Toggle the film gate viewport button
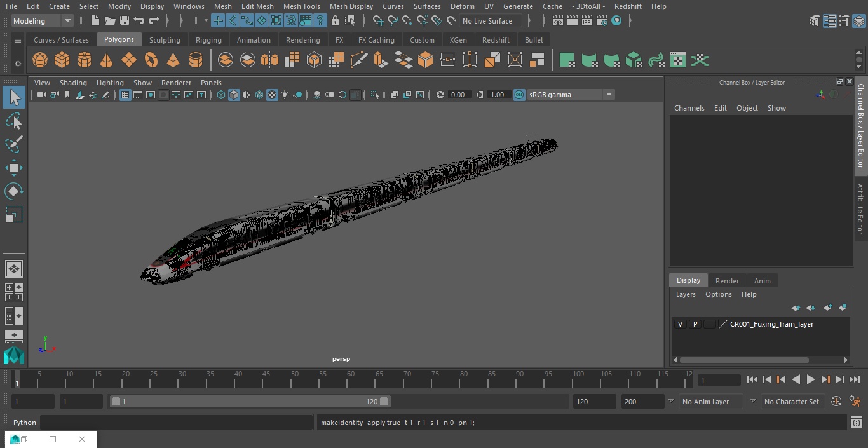 138,95
